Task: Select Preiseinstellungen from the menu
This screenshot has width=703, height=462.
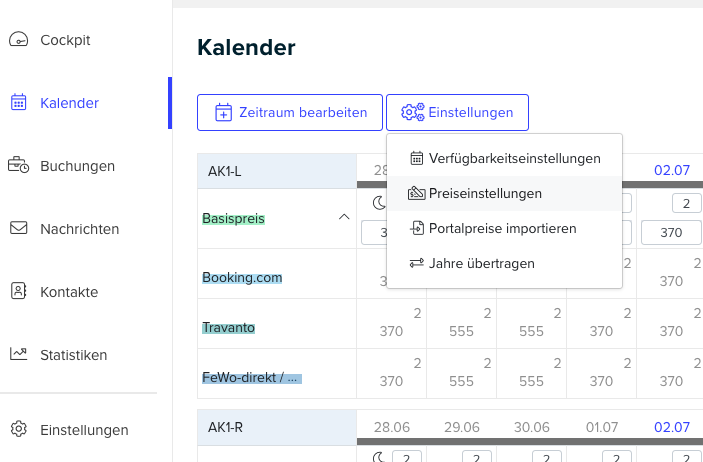Action: [x=485, y=193]
